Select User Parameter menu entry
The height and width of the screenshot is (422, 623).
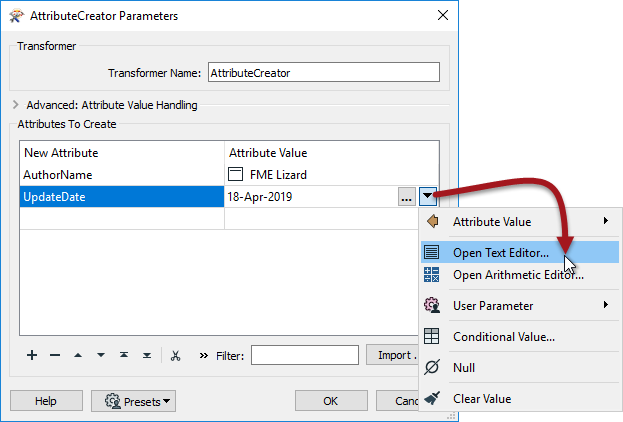coord(520,306)
